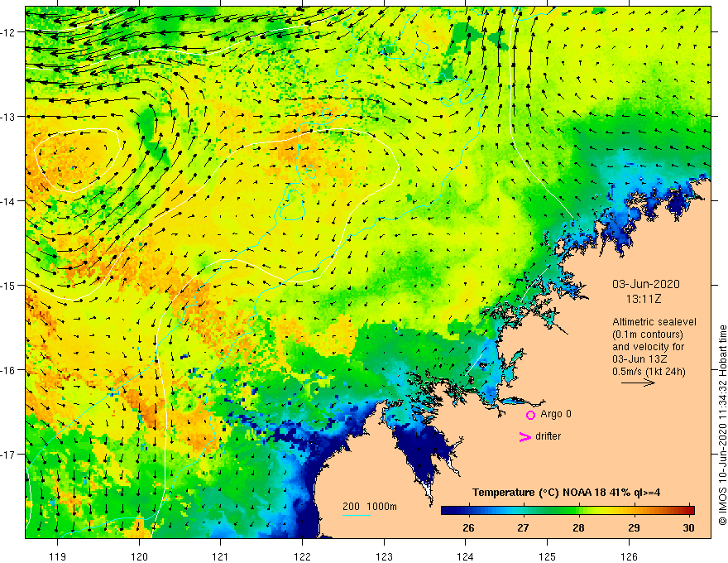
Task: Click the time text 13:11Z
Action: click(644, 299)
